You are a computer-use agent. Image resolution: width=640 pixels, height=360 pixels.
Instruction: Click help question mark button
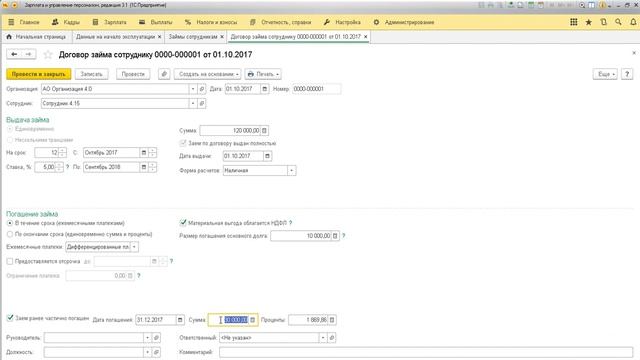pyautogui.click(x=627, y=74)
